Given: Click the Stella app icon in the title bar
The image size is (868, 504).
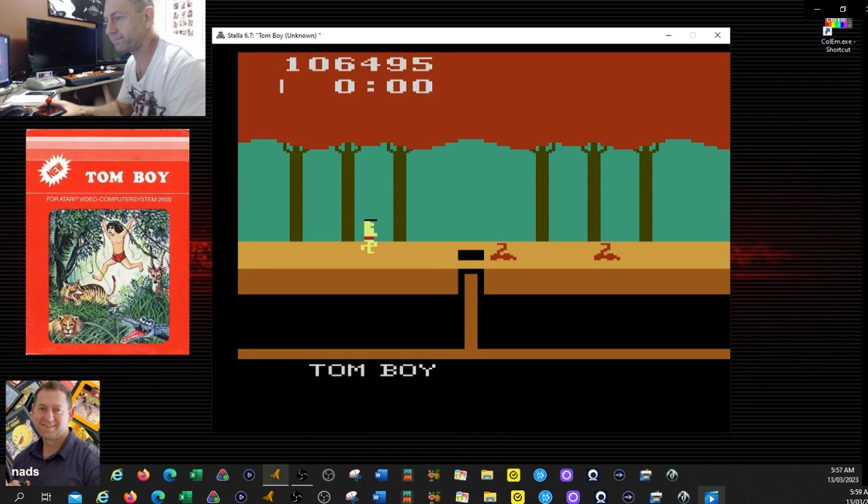Looking at the screenshot, I should click(221, 35).
